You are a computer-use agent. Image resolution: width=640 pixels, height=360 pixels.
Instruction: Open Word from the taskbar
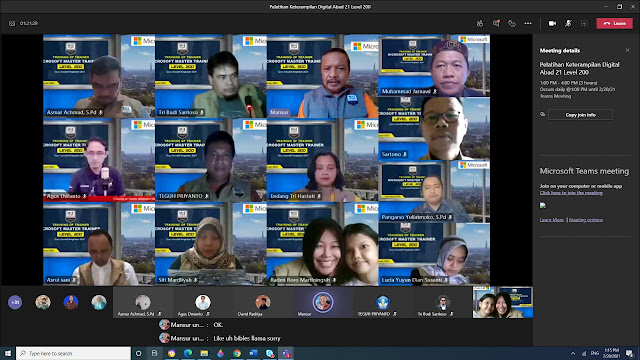click(253, 353)
